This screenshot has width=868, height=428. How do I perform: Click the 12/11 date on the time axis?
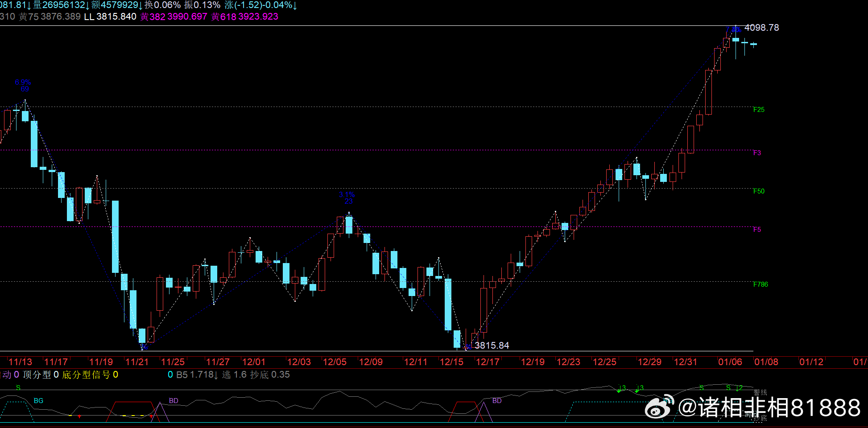[x=416, y=362]
